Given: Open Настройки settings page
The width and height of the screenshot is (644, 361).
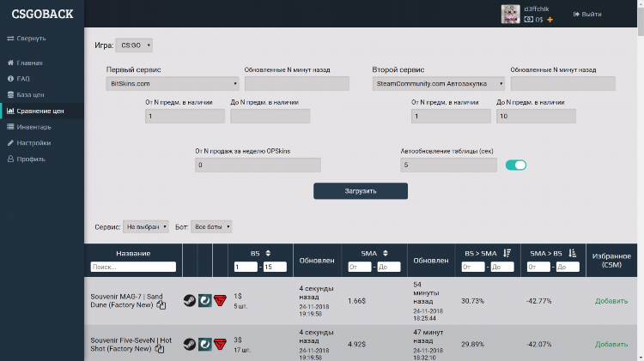Looking at the screenshot, I should coord(29,142).
